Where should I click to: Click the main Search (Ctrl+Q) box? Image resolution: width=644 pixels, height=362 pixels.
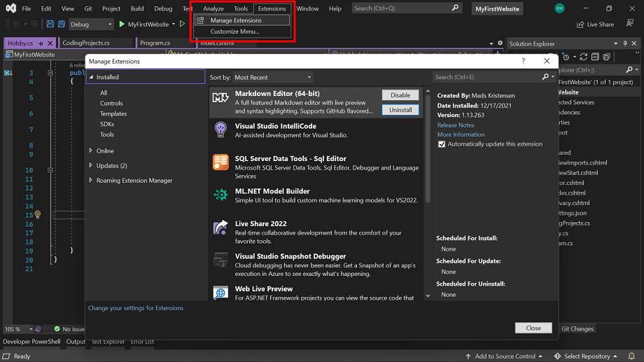pyautogui.click(x=407, y=8)
